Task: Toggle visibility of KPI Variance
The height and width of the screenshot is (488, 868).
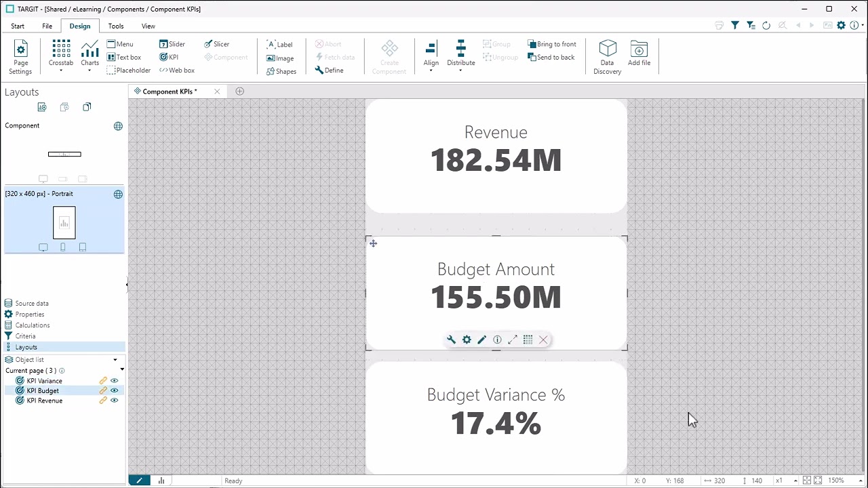Action: click(x=114, y=381)
